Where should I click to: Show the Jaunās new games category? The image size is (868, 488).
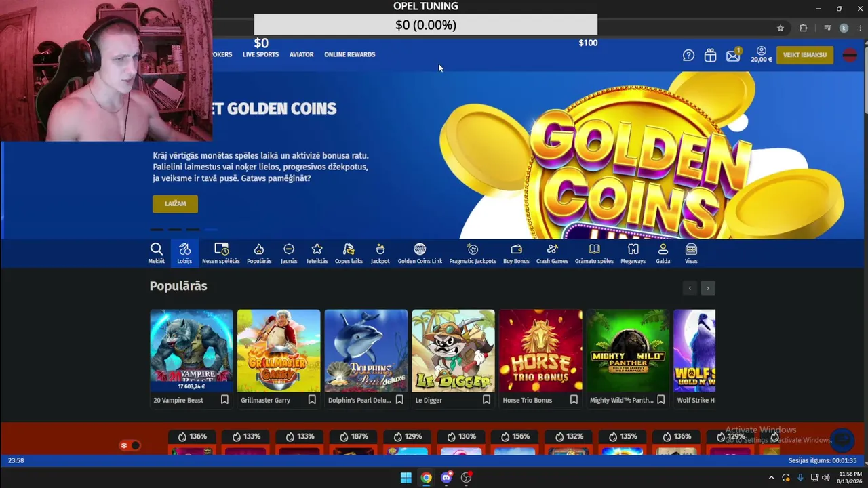pyautogui.click(x=289, y=253)
